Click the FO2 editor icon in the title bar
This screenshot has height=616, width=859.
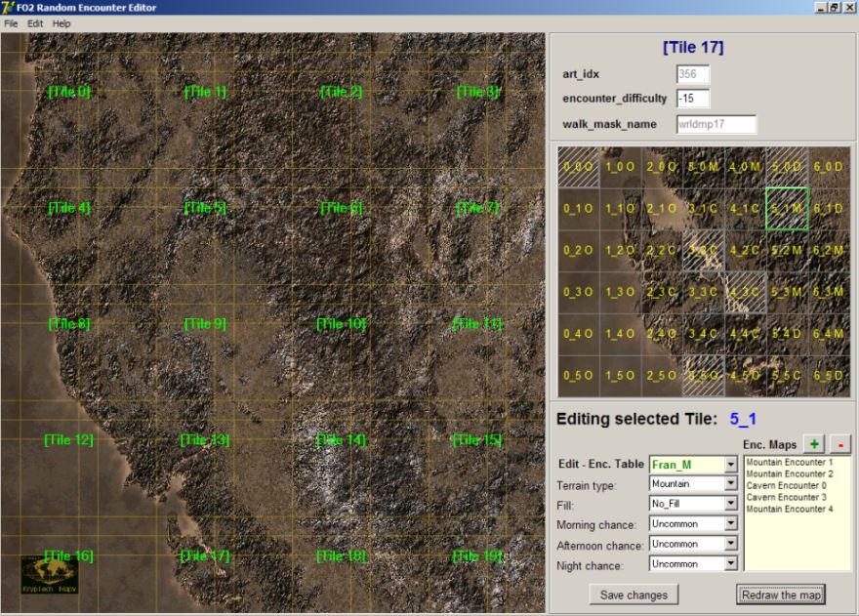point(10,7)
